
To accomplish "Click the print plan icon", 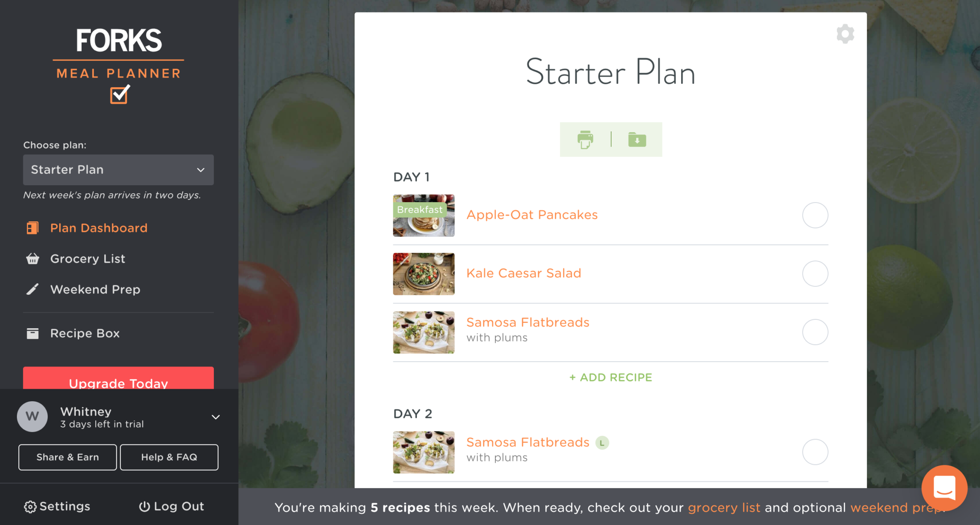I will tap(585, 140).
